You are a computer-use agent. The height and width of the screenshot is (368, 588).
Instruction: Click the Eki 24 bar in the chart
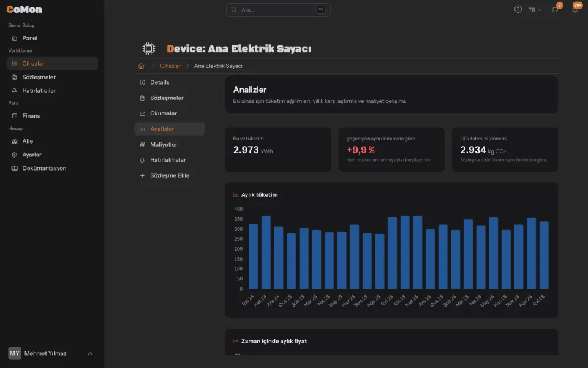[x=254, y=256]
